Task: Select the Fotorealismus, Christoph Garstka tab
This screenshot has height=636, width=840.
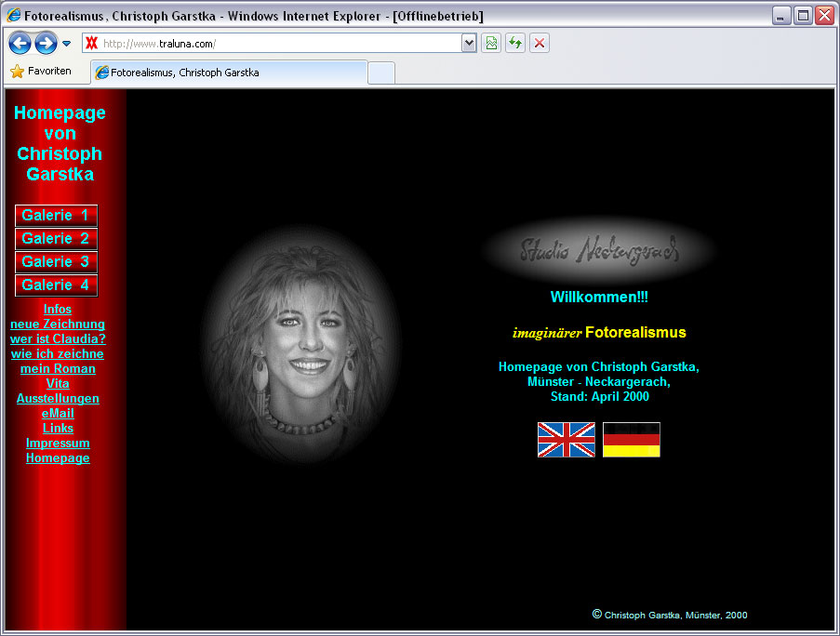Action: [x=229, y=73]
